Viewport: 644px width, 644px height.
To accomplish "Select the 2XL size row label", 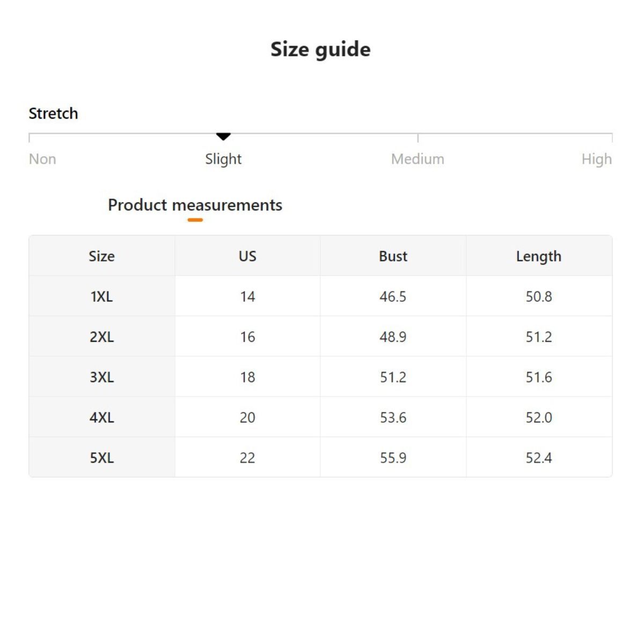I will point(101,336).
